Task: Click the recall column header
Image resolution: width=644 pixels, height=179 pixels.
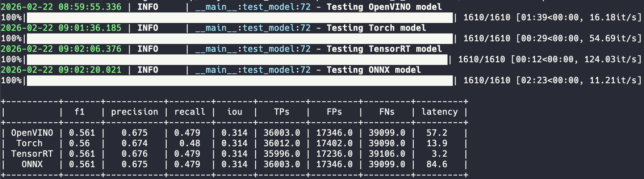Action: tap(190, 112)
